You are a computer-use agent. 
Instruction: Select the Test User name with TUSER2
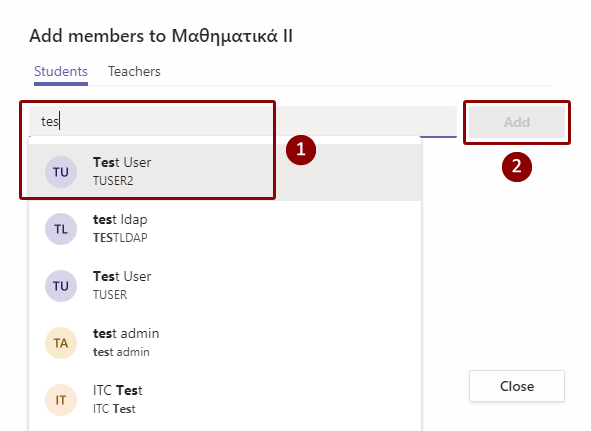(x=122, y=162)
